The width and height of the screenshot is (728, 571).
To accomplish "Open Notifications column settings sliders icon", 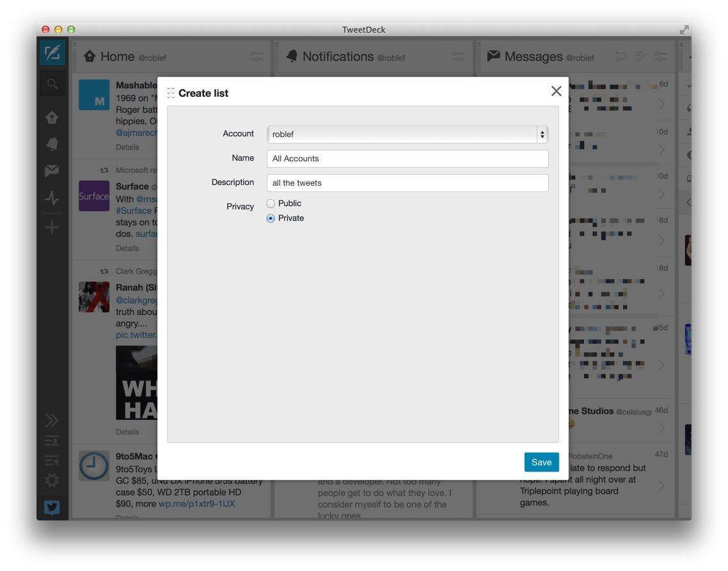I will pos(458,57).
